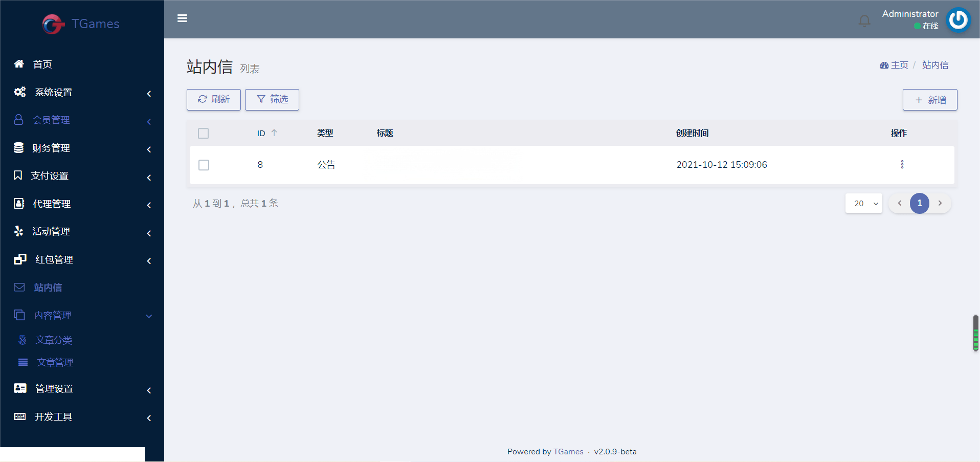Toggle the select-all checkbox in table header
Viewport: 980px width, 462px height.
pyautogui.click(x=203, y=134)
